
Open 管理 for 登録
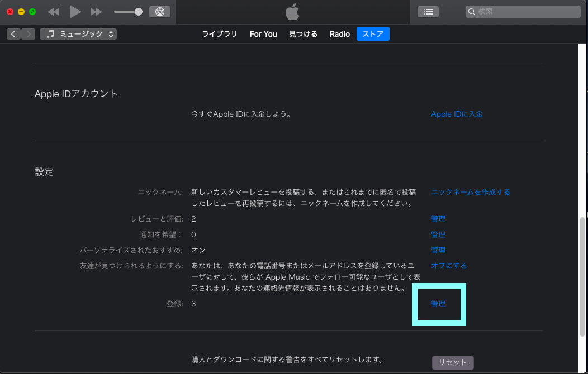pos(438,304)
